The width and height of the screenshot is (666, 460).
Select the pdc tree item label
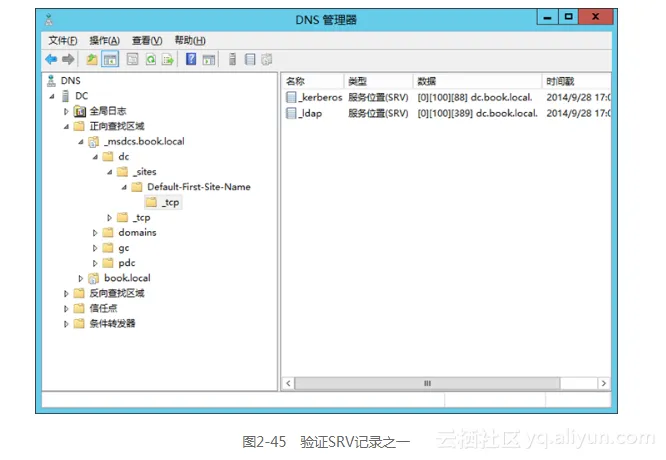click(127, 263)
